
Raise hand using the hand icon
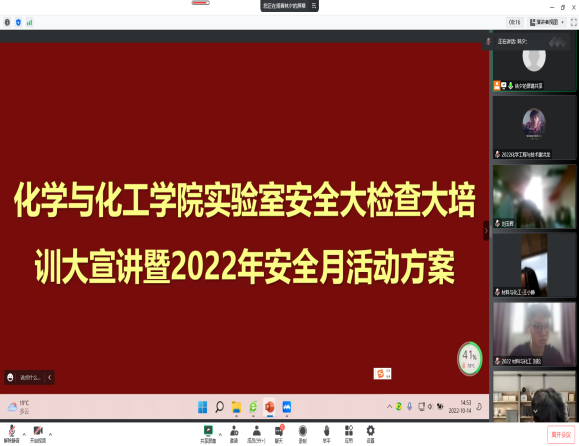pos(326,433)
